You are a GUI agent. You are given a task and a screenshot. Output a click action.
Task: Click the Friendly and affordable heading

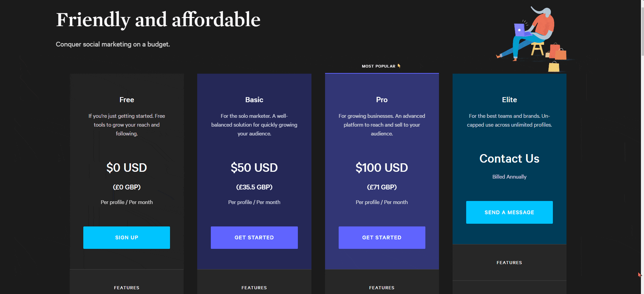pyautogui.click(x=158, y=20)
